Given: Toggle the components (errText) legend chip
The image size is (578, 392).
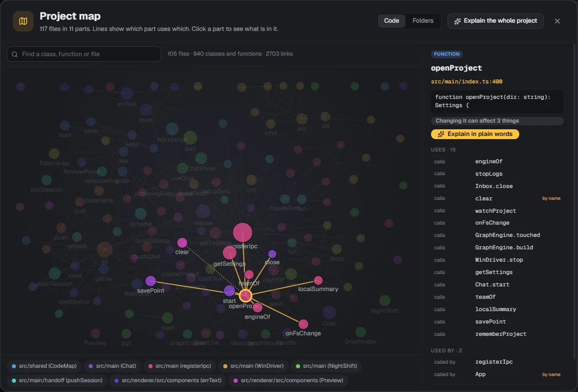Looking at the screenshot, I should pos(168,380).
